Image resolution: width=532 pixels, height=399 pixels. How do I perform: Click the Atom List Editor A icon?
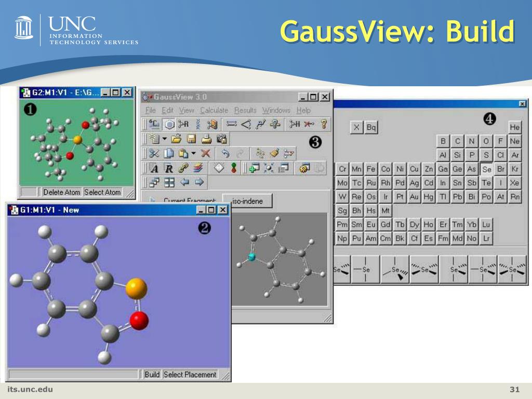tap(154, 168)
